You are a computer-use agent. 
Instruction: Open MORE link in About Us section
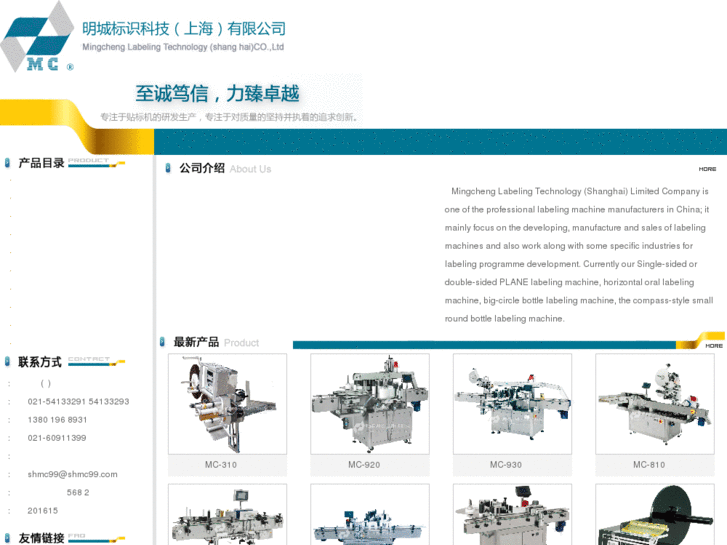pyautogui.click(x=707, y=169)
